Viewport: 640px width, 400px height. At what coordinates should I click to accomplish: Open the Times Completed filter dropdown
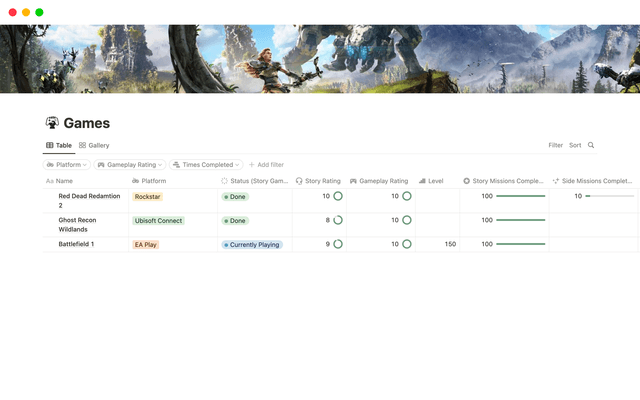206,164
